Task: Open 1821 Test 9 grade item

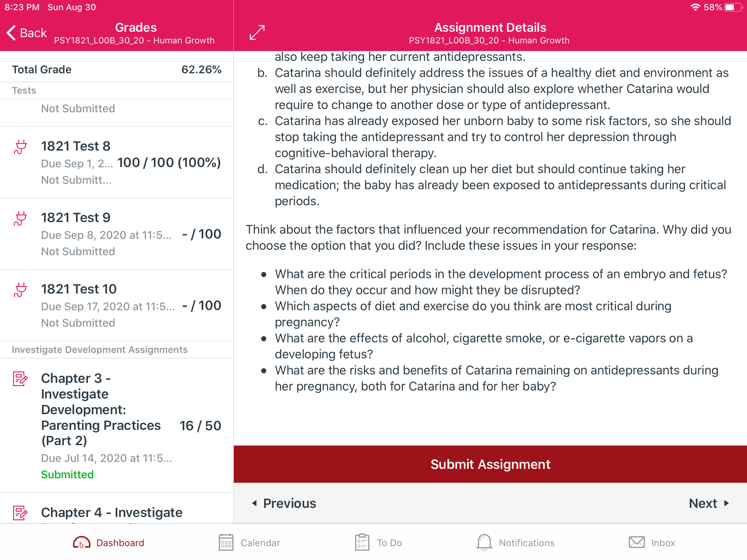Action: coord(117,234)
